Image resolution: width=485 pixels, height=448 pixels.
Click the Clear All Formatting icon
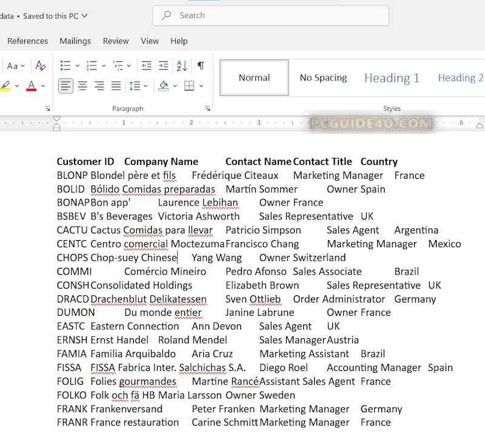(x=41, y=65)
